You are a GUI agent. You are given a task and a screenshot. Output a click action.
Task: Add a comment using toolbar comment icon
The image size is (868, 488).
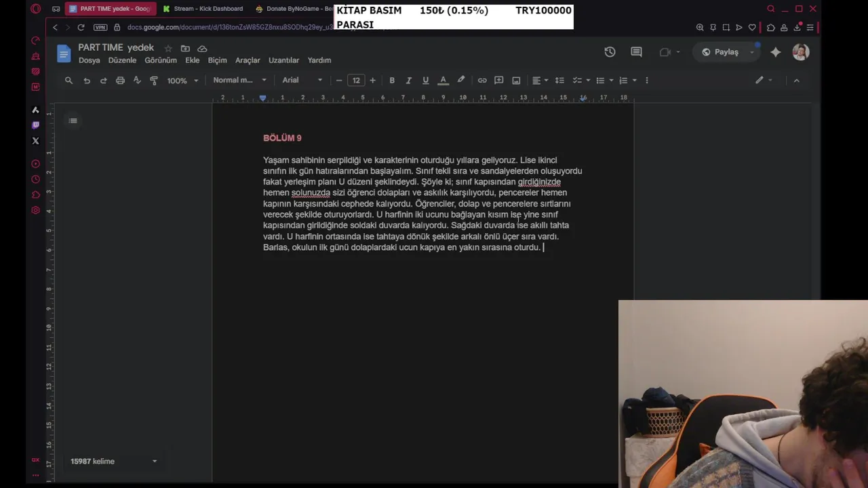click(499, 80)
